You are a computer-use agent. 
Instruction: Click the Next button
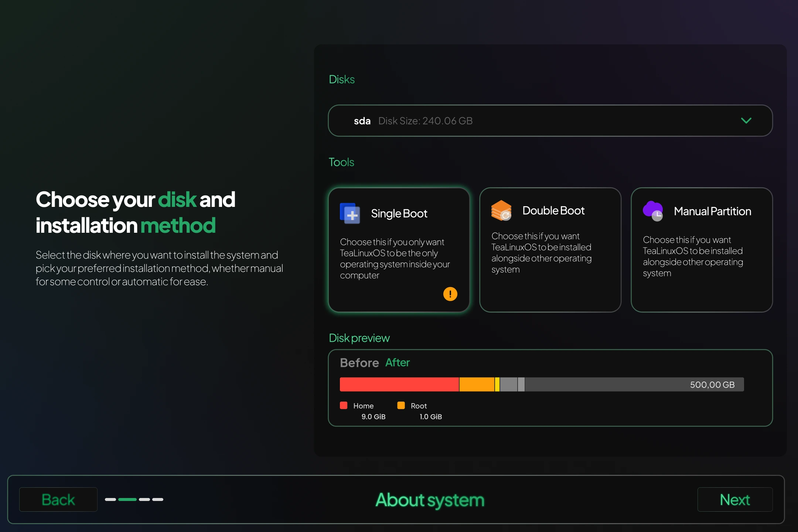735,499
